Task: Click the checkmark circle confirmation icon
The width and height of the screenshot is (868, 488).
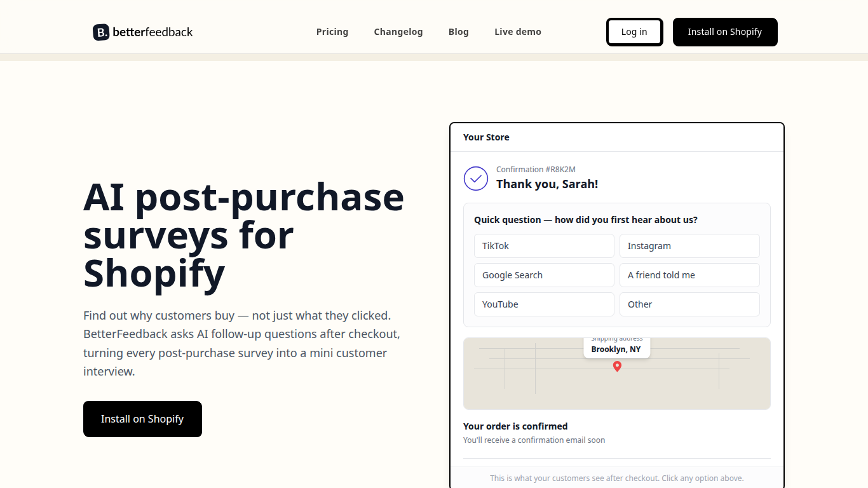Action: [x=476, y=179]
